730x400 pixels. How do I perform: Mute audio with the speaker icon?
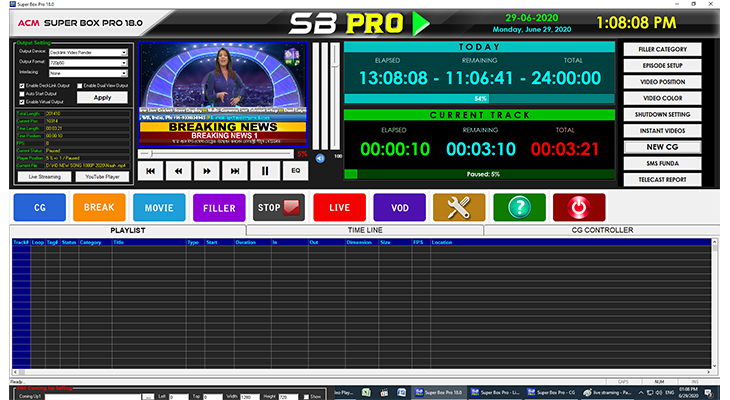[x=320, y=158]
